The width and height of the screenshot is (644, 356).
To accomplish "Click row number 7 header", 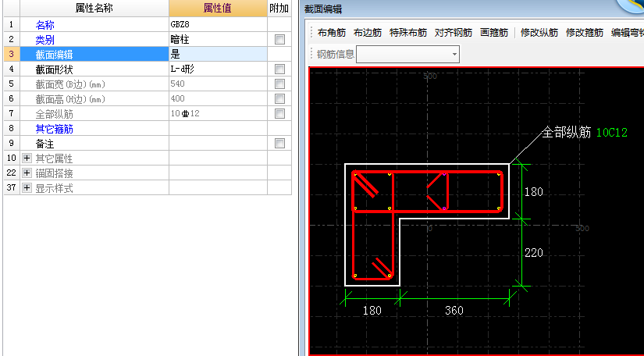I will point(11,113).
